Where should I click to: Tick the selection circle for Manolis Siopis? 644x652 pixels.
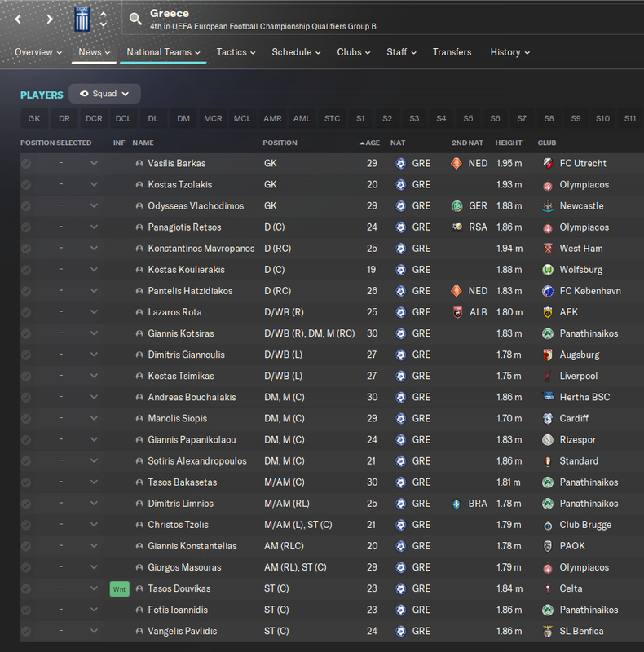[26, 419]
